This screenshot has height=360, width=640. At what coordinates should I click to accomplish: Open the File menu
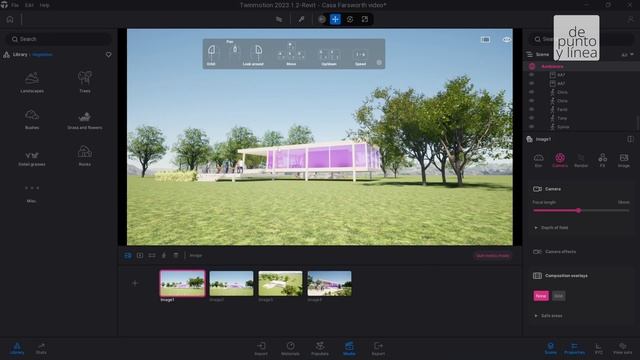coord(15,5)
